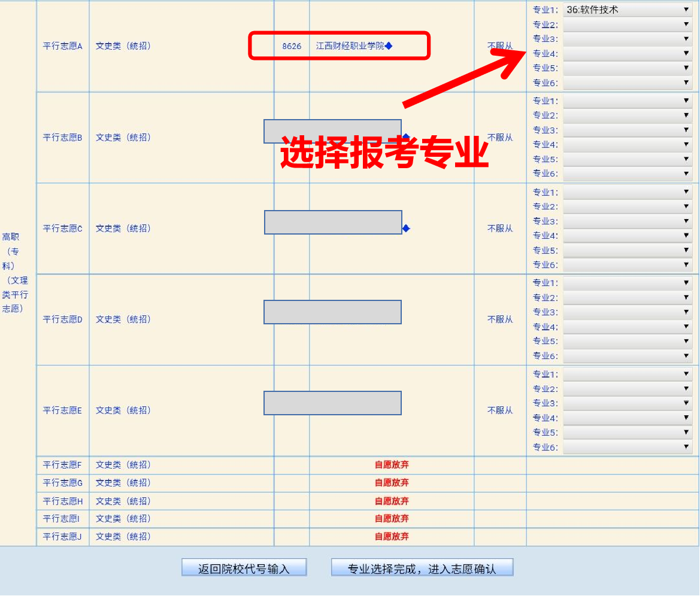Expand 专业1 dropdown in 平行志愿B row
700x596 pixels.
(x=628, y=101)
